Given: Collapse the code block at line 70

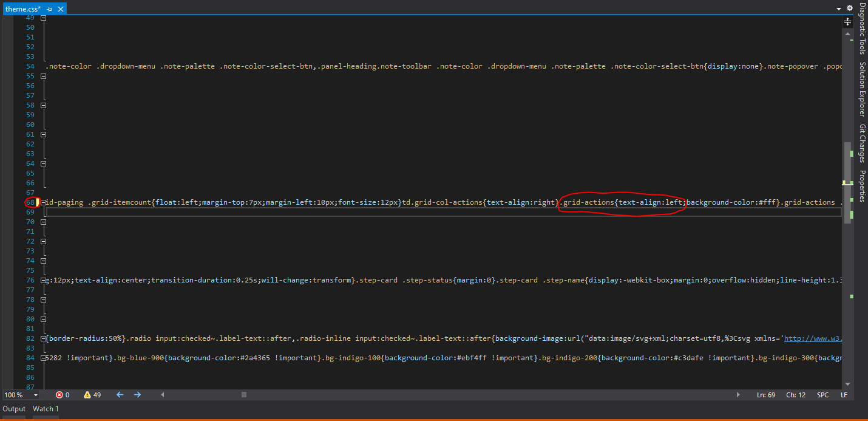Looking at the screenshot, I should pyautogui.click(x=43, y=222).
